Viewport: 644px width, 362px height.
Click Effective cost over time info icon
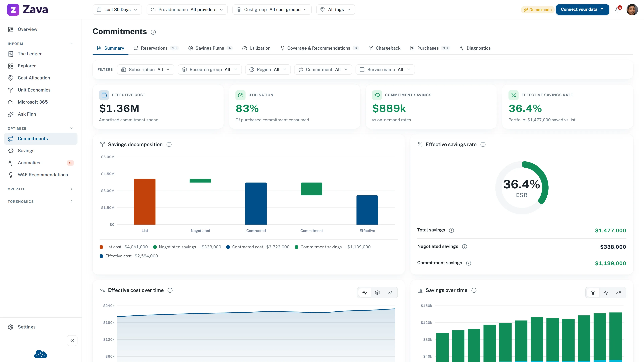pos(170,290)
